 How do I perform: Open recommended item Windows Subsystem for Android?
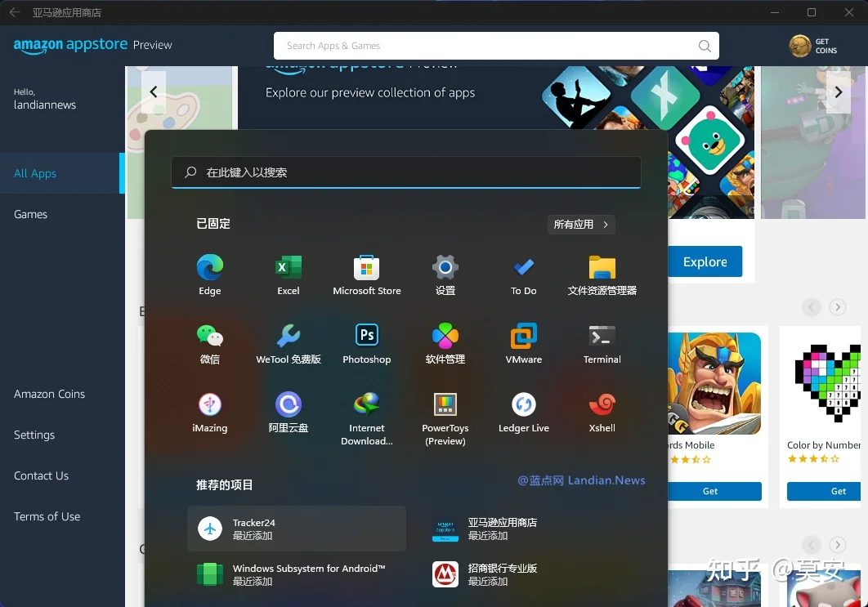click(x=296, y=574)
